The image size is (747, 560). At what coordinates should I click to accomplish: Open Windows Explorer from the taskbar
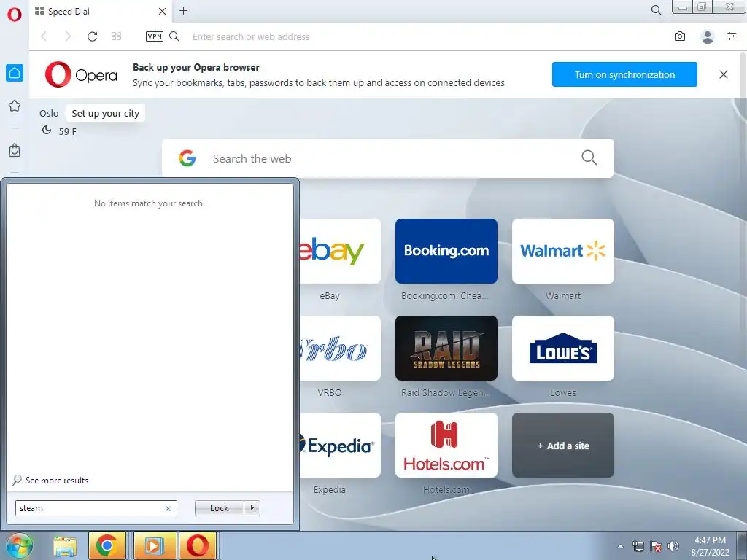point(65,545)
